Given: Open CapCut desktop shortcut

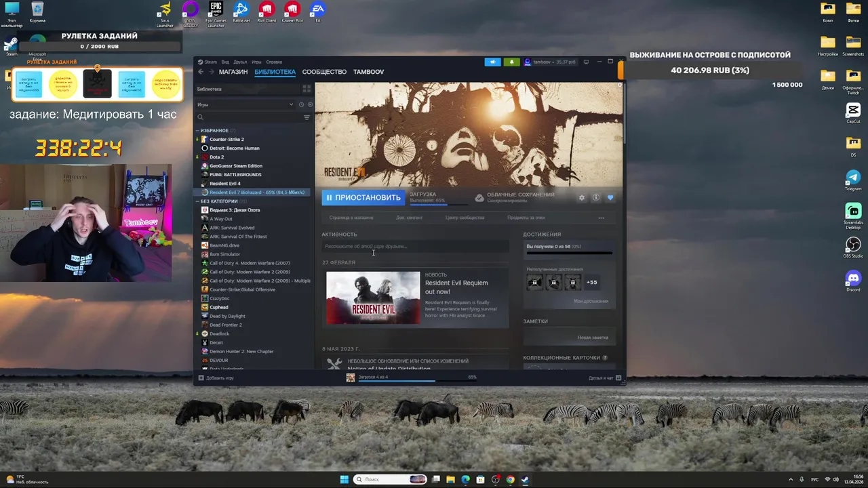Looking at the screenshot, I should coord(853,113).
